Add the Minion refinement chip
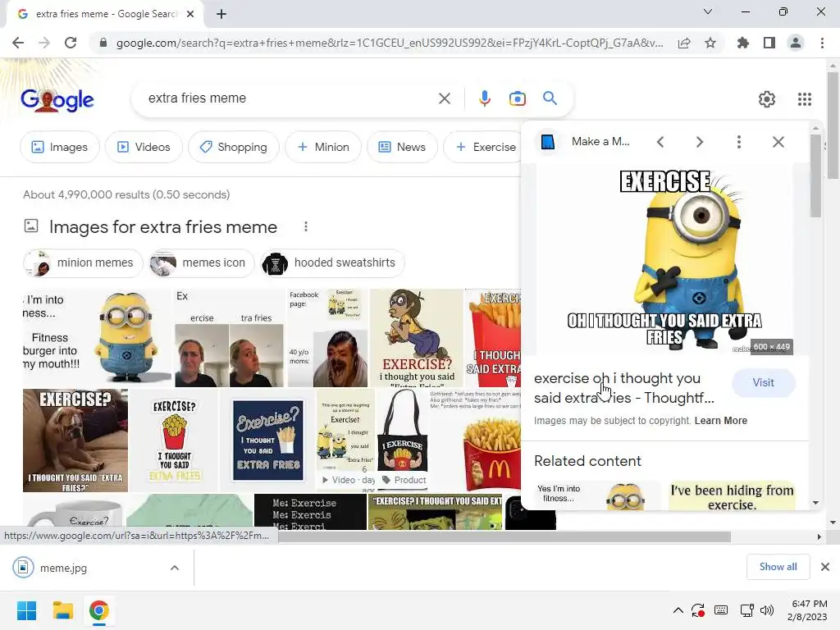Viewport: 840px width, 630px height. tap(323, 147)
